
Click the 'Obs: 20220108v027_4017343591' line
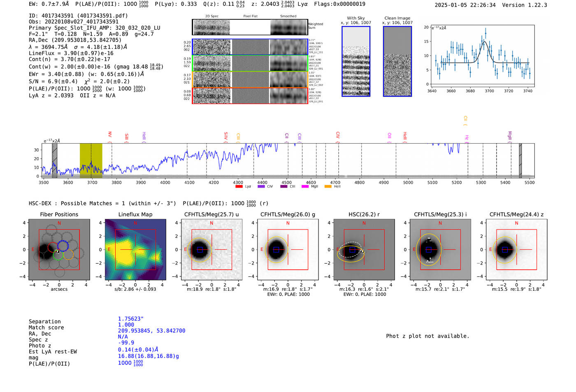74,22
